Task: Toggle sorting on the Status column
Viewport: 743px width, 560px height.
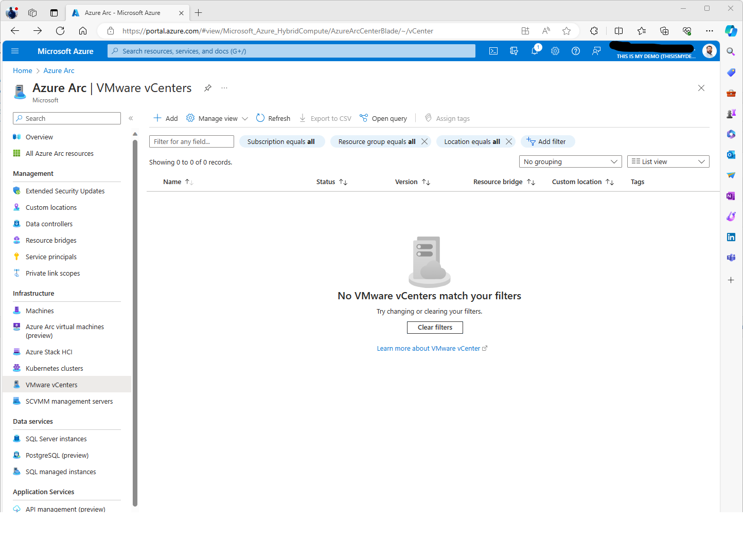Action: pos(331,182)
